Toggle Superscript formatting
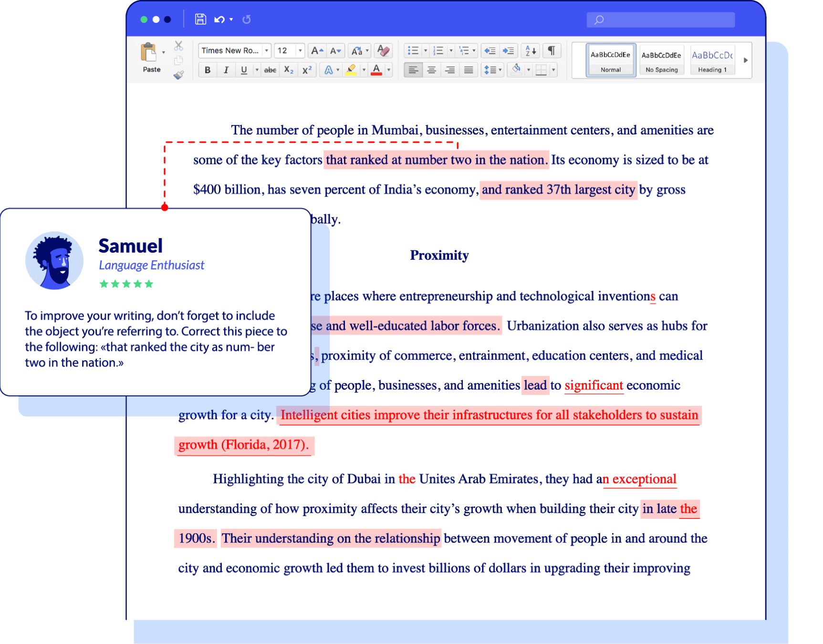823x644 pixels. point(307,70)
